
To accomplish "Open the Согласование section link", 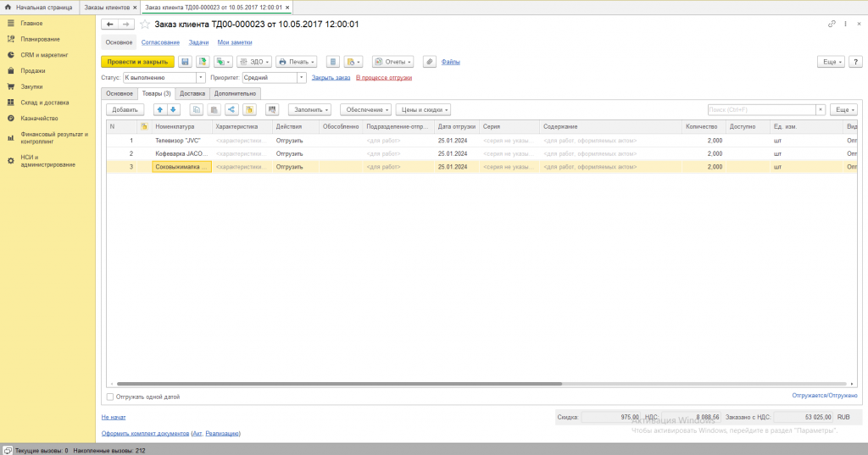I will [160, 42].
